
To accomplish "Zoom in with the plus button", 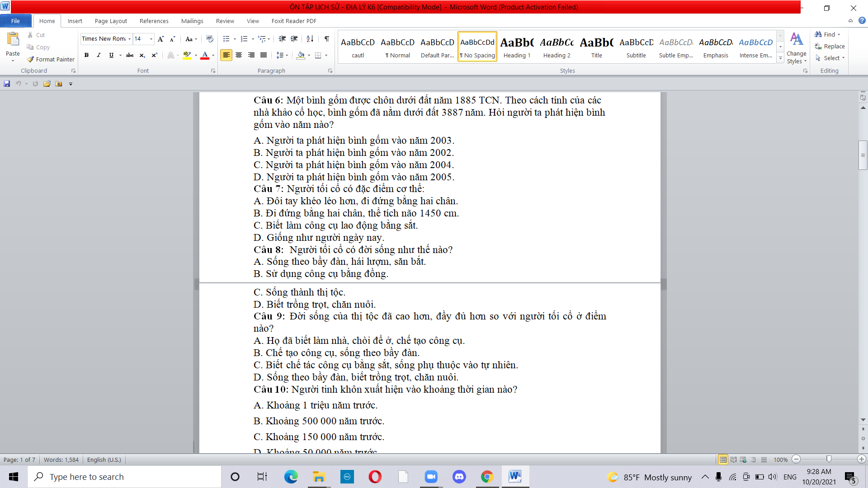I will pyautogui.click(x=862, y=459).
